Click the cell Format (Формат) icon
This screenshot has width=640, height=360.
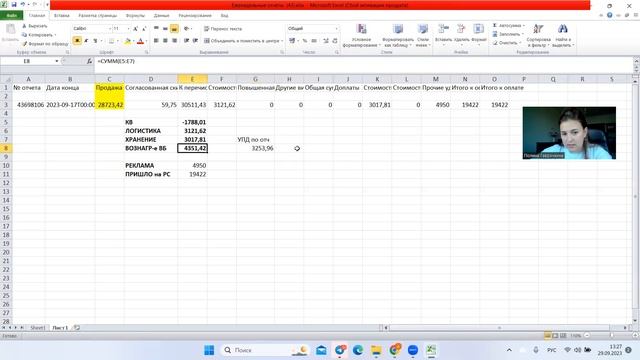(478, 29)
